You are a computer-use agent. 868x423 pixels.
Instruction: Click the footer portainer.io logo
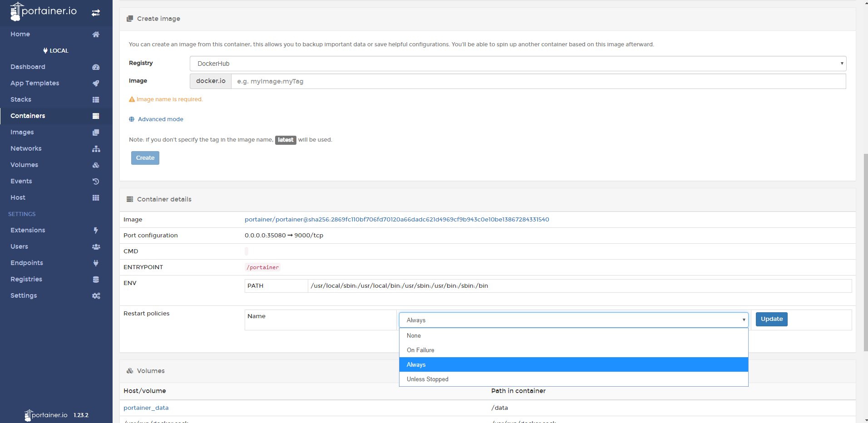tap(46, 415)
